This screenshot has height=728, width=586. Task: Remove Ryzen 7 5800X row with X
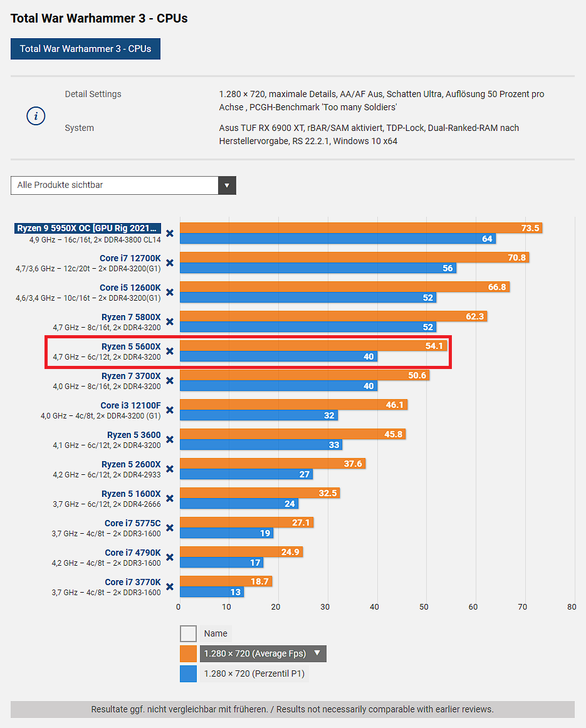tap(170, 322)
